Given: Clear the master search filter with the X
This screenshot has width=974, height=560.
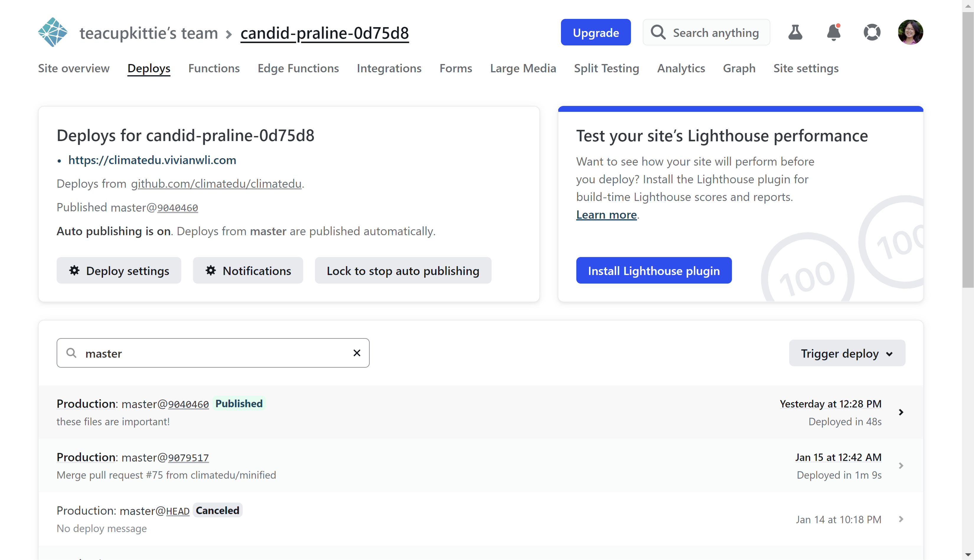Looking at the screenshot, I should [357, 353].
